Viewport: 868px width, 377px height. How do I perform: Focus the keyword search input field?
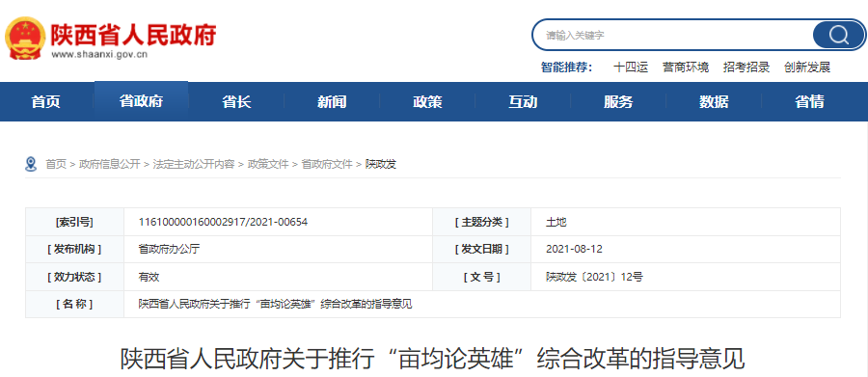672,36
